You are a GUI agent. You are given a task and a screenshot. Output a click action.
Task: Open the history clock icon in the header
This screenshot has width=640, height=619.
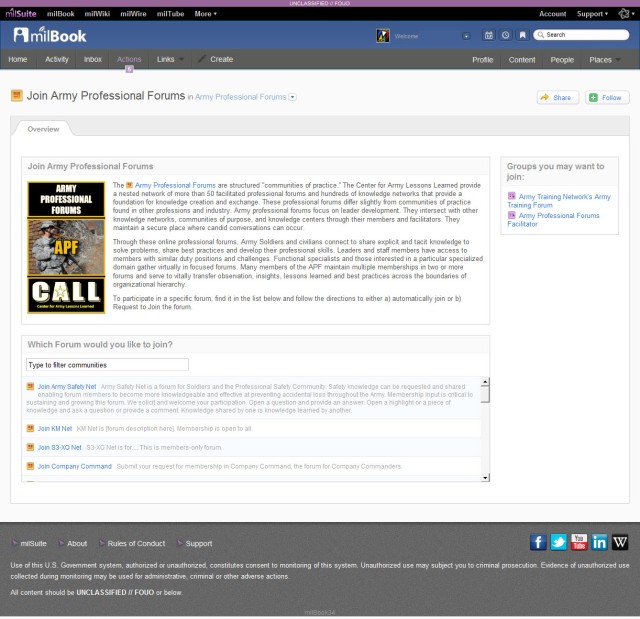(x=505, y=35)
